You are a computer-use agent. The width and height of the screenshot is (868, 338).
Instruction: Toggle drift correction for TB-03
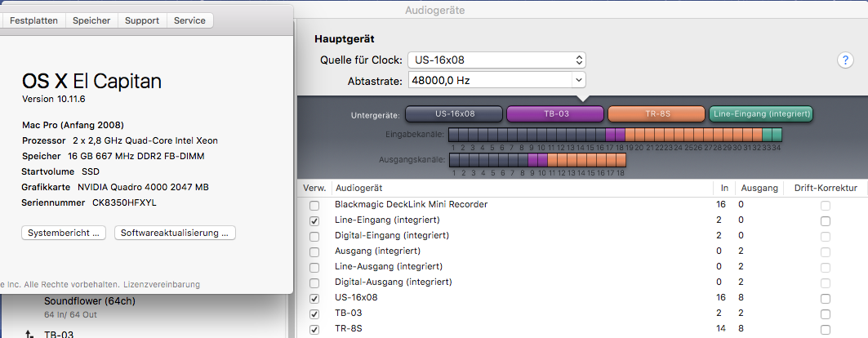tap(826, 314)
